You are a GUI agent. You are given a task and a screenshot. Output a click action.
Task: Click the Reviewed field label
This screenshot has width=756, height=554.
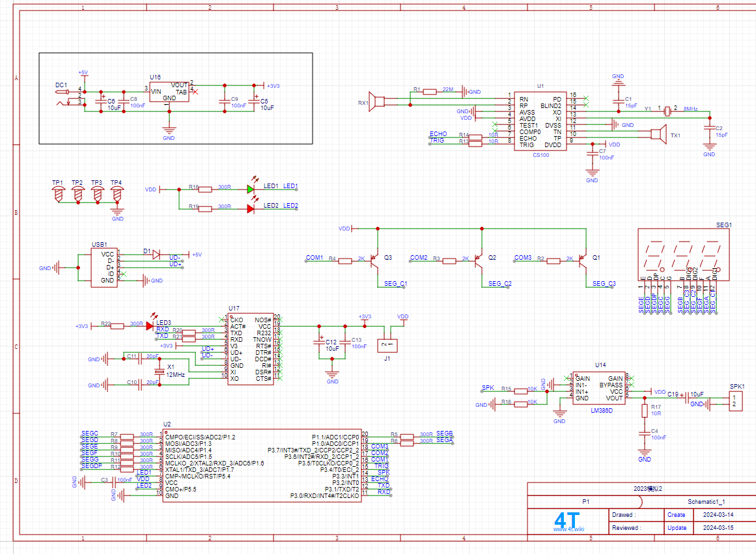pos(626,528)
